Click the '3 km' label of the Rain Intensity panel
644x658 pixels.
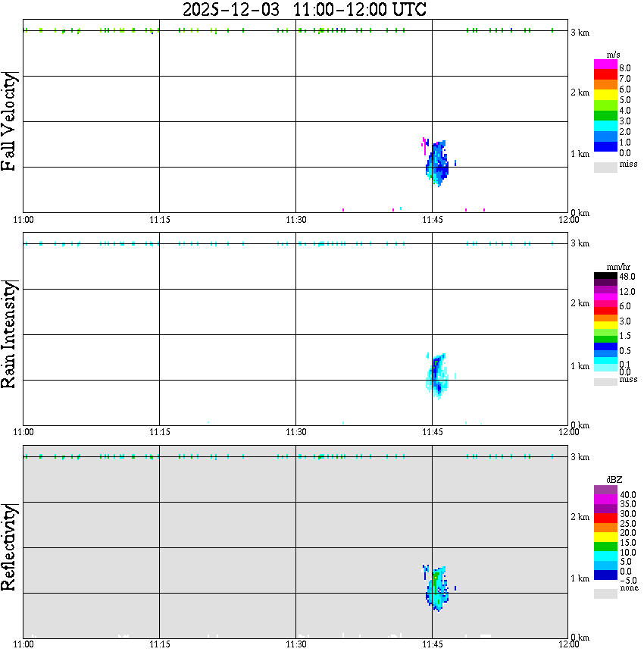click(580, 244)
